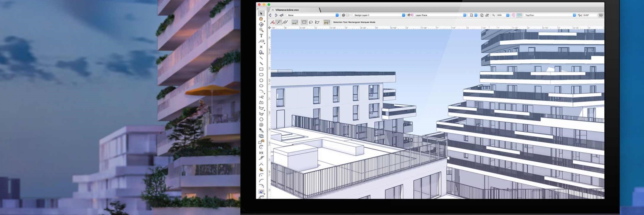The image size is (644, 215).
Task: Select the Pan hand tool
Action: point(261,19)
